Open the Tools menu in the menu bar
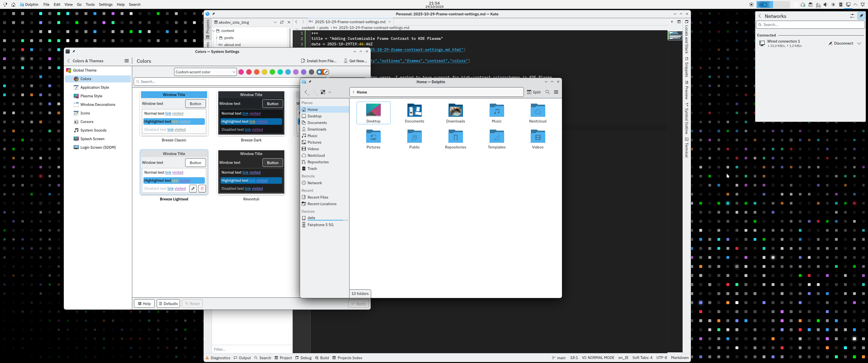 [x=90, y=4]
